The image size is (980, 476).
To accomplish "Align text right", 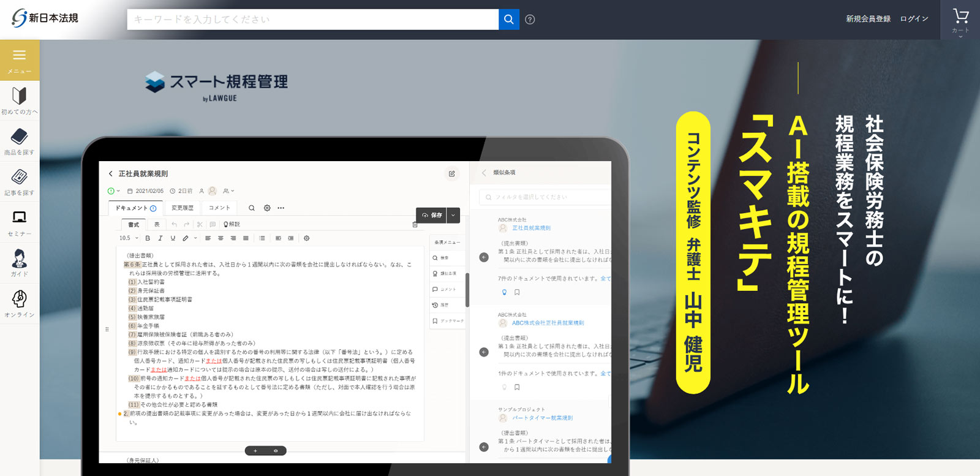I will (x=233, y=238).
